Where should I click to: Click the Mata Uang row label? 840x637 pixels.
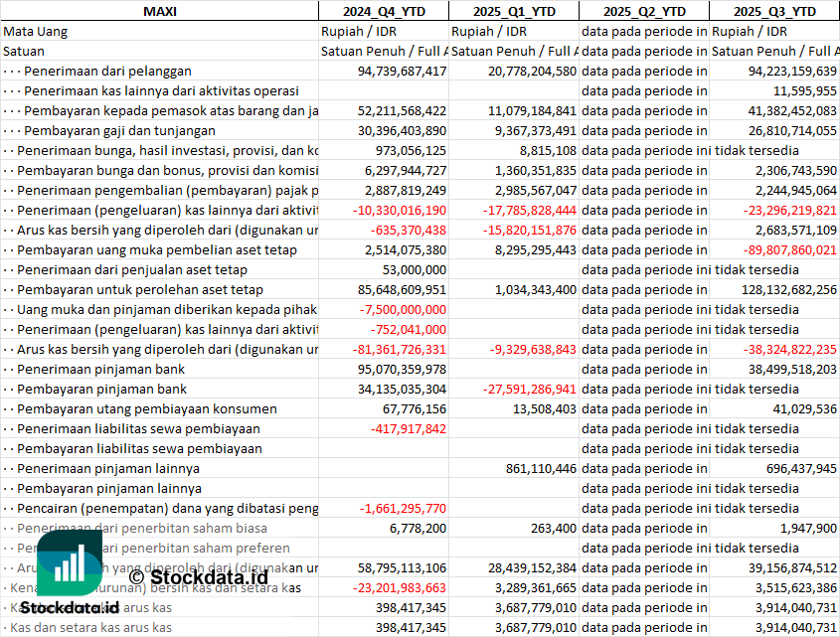(36, 31)
